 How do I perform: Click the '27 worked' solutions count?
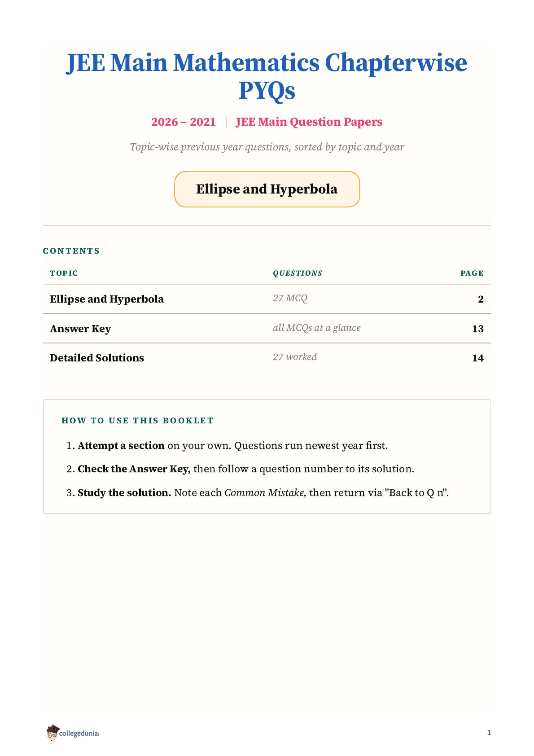tap(295, 357)
